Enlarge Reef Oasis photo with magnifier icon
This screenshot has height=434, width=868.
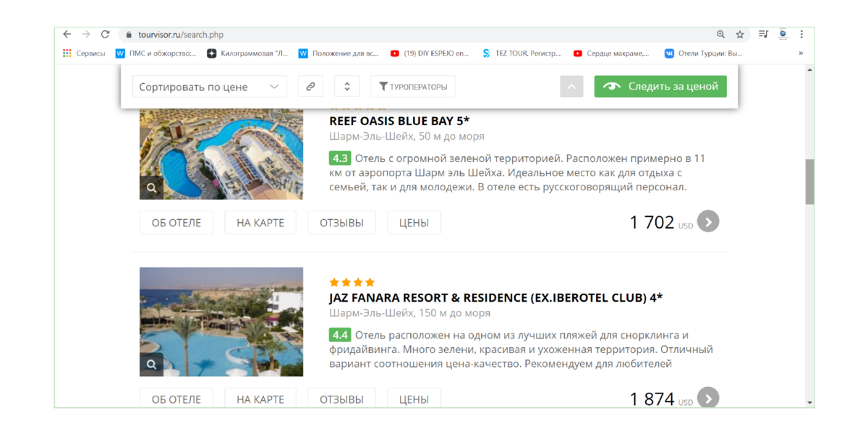(151, 188)
